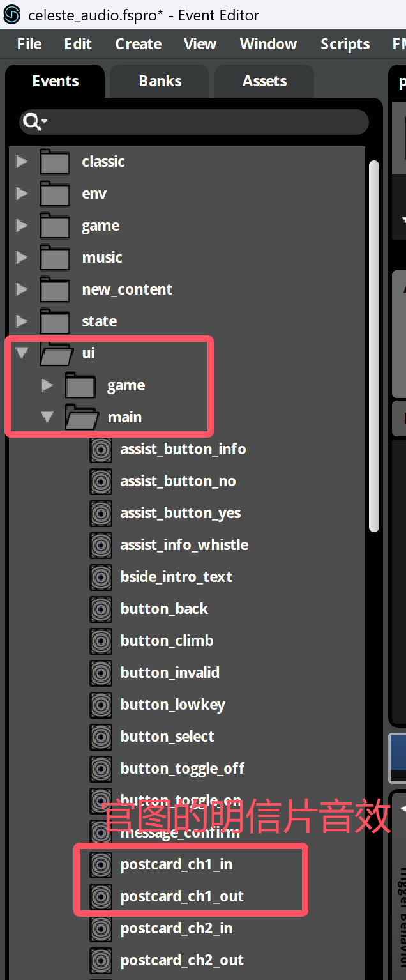The image size is (406, 980).
Task: Expand the env folder
Action: (22, 194)
